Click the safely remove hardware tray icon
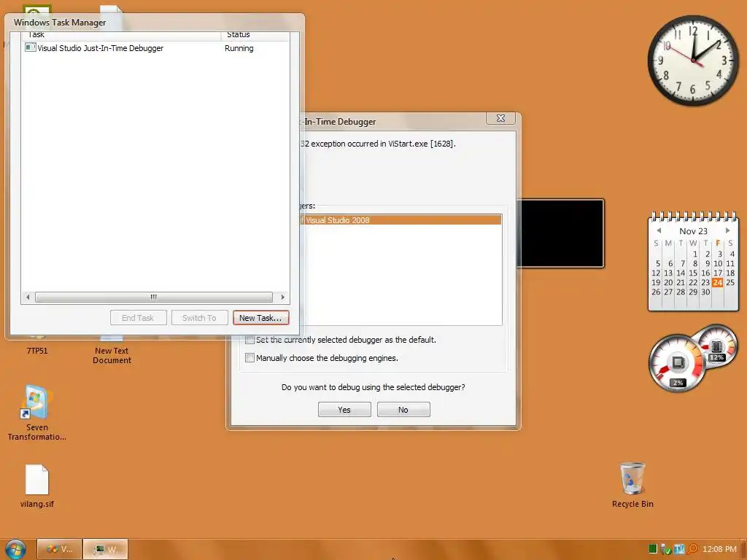747x560 pixels. [666, 549]
